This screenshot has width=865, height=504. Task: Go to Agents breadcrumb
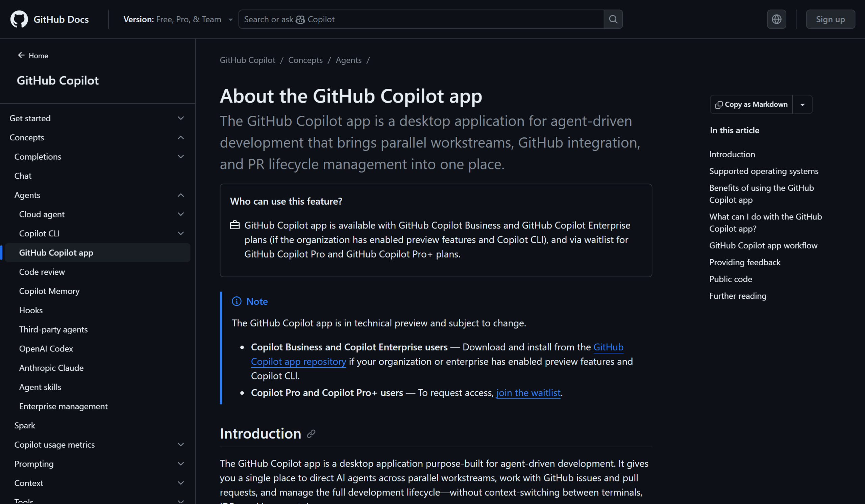[348, 60]
